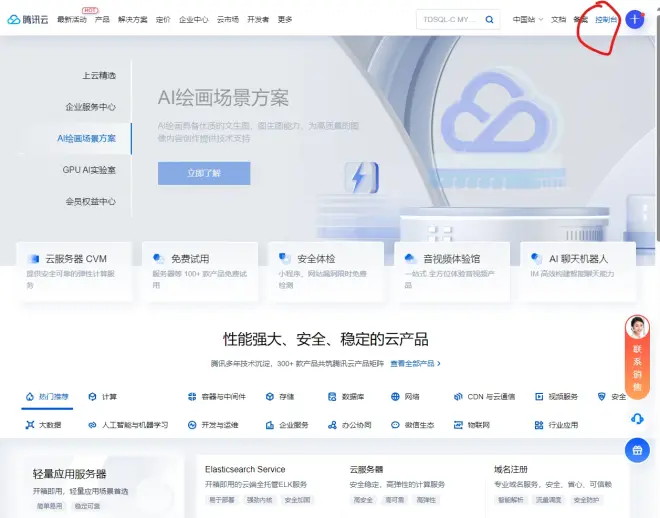Screen dimensions: 660x518
Task: Open the 最新活动 menu item
Action: pos(72,19)
